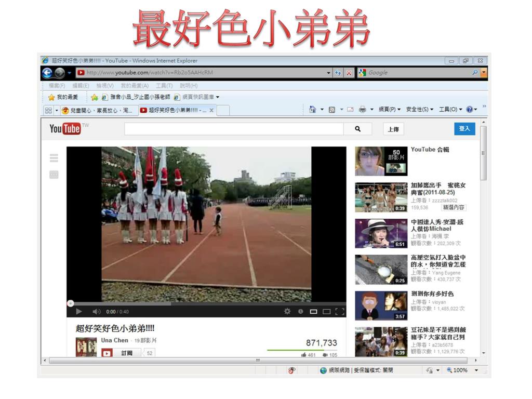532x399 pixels.
Task: Click the Una Chen channel name
Action: [x=115, y=340]
